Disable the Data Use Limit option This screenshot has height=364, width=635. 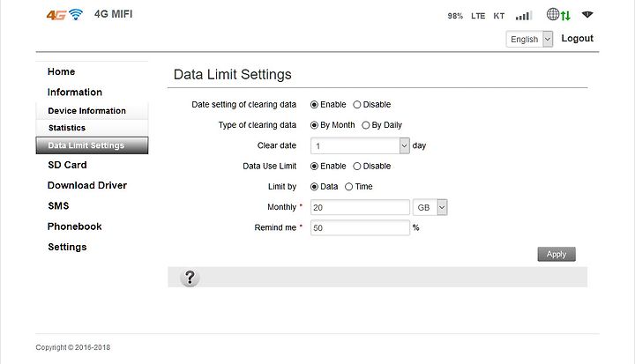[357, 166]
